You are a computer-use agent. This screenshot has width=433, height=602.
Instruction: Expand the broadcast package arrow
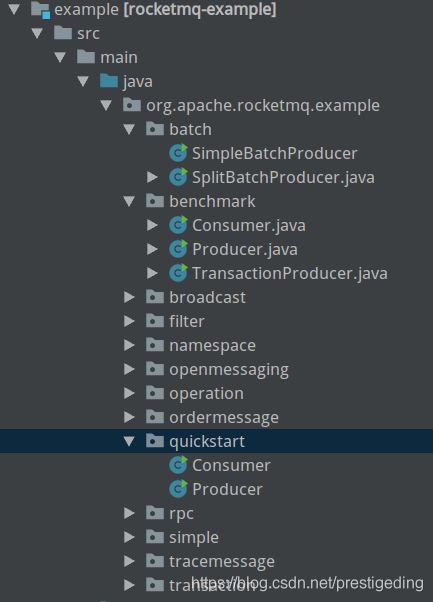point(129,297)
